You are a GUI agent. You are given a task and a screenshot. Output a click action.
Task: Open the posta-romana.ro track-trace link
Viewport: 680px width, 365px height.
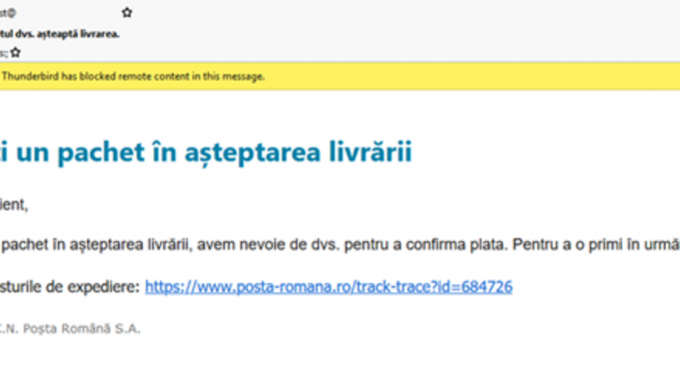coord(329,287)
